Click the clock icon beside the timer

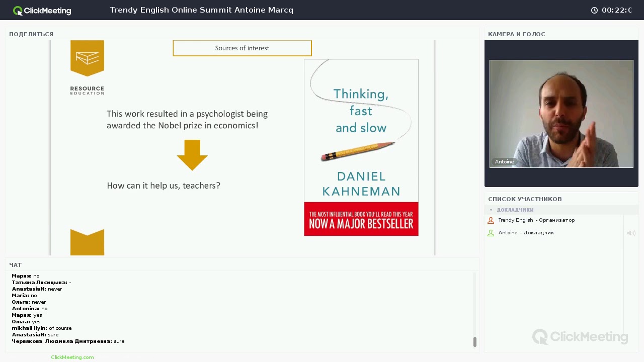point(594,10)
